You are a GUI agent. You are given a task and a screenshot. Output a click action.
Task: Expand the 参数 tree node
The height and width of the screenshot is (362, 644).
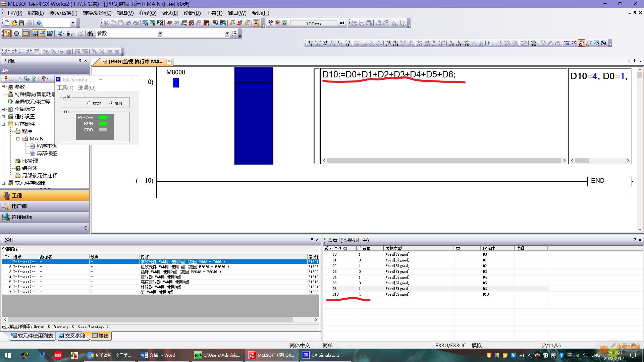pyautogui.click(x=3, y=87)
